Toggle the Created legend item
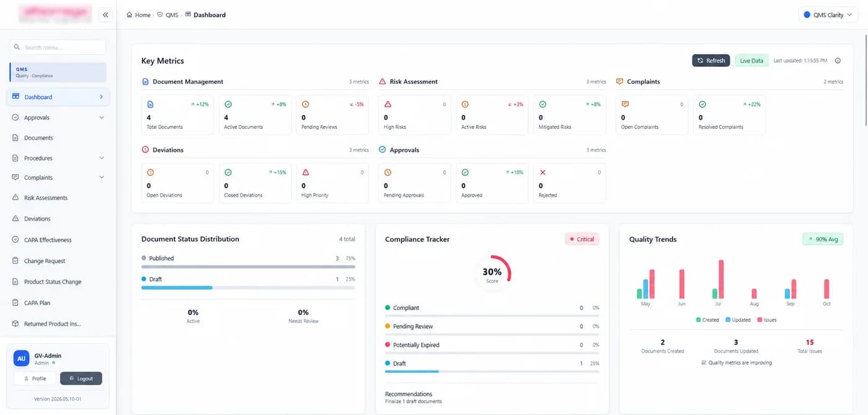868x415 pixels. [x=707, y=320]
